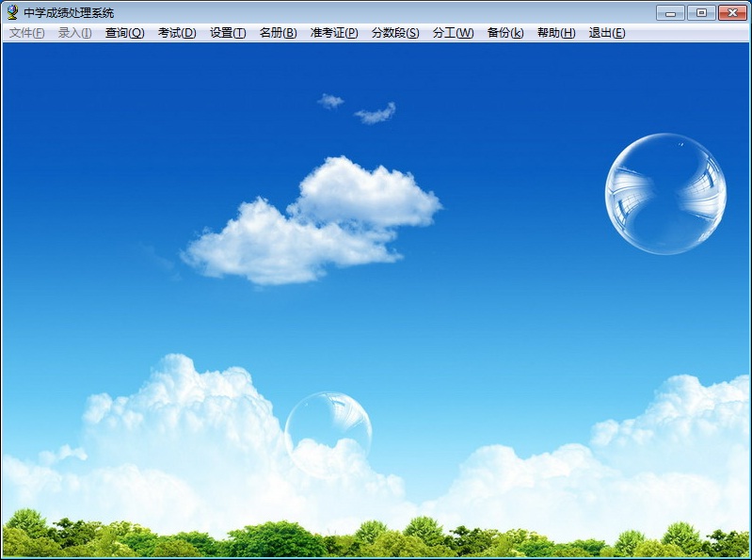Open the 查询(Q) menu
This screenshot has height=560, width=752.
124,33
